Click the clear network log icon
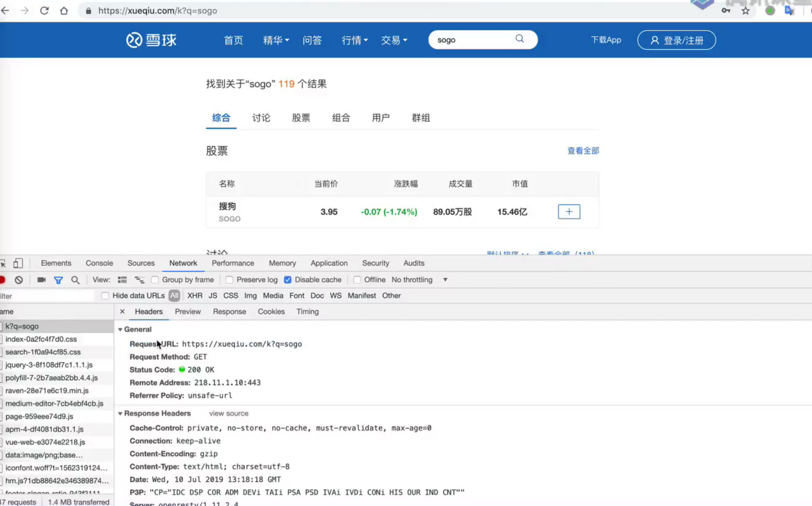Viewport: 812px width, 506px height. tap(18, 280)
